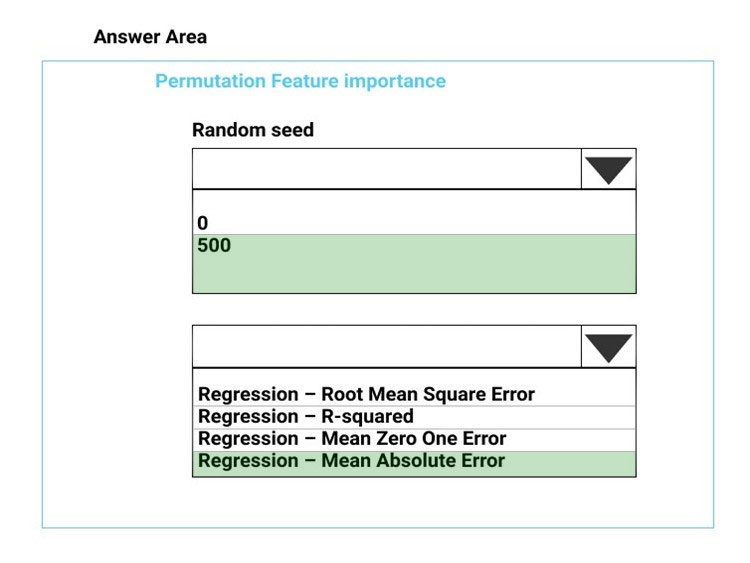Screen dimensions: 750x563
Task: Expand the metric dropdown arrow
Action: (608, 347)
